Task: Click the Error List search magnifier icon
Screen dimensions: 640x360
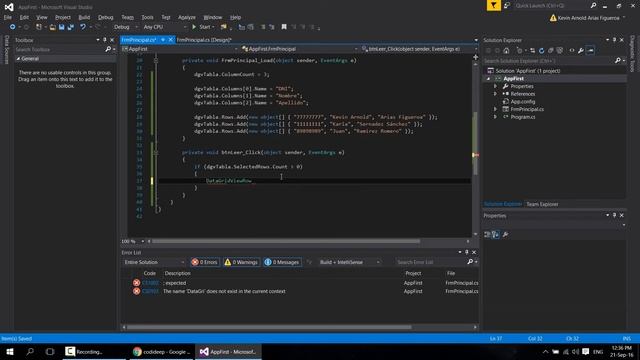Action: pos(470,262)
